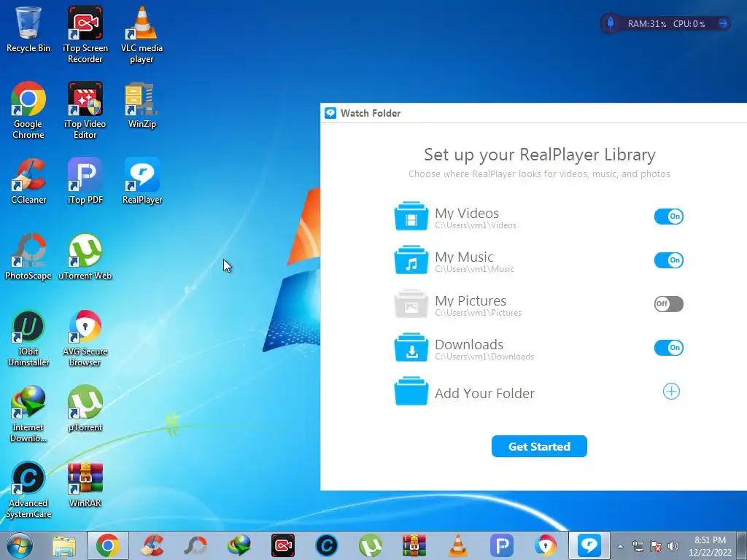Turn off the My Videos watch folder switch
The height and width of the screenshot is (560, 747).
click(x=668, y=216)
